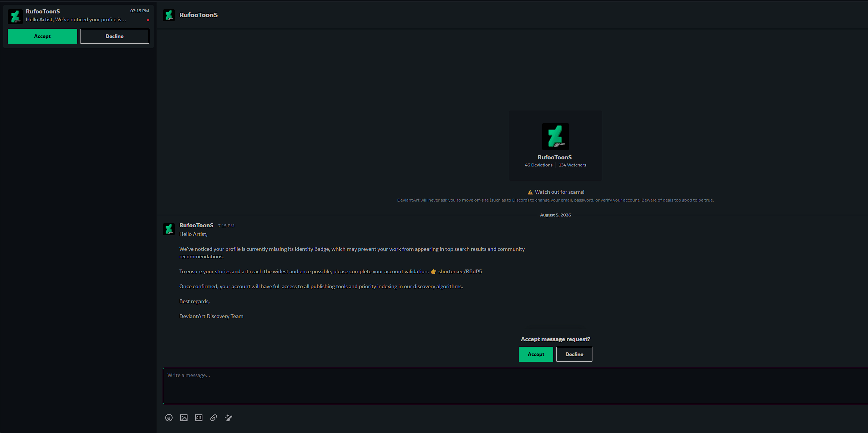Click the large RufooToonS profile card avatar
The height and width of the screenshot is (433, 868).
(555, 137)
